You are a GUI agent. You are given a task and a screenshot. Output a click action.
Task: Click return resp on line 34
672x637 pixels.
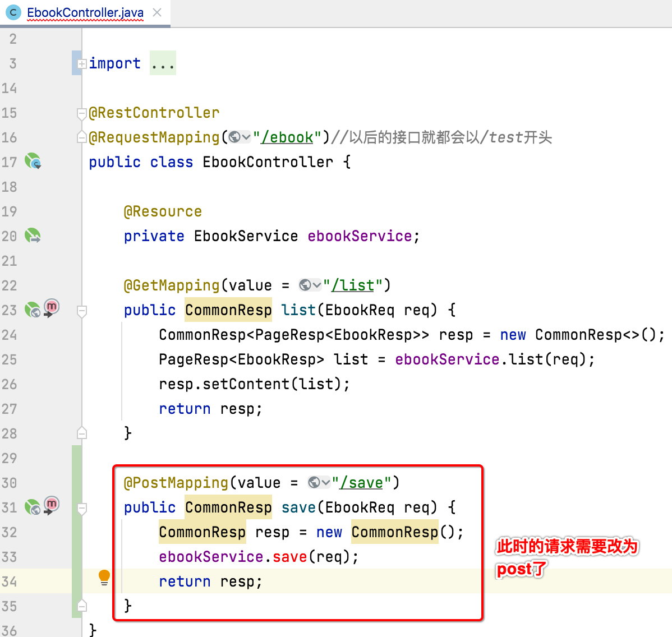point(210,581)
